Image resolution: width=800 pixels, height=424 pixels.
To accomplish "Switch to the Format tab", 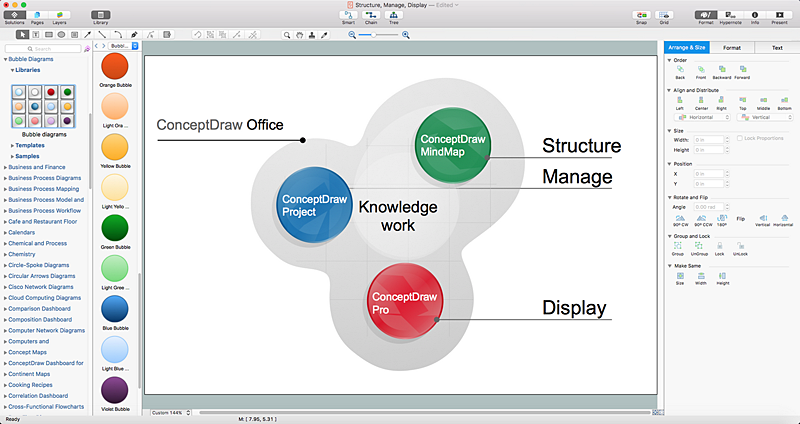I will (x=732, y=47).
